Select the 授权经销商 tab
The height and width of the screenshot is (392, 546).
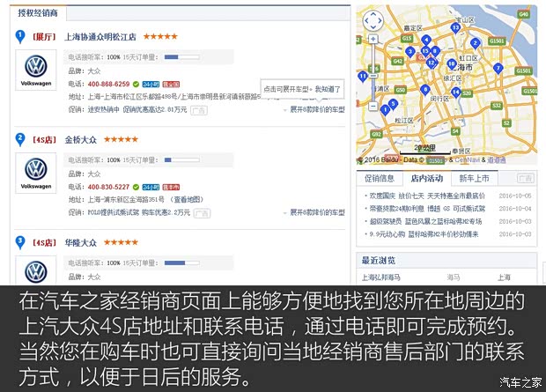[x=38, y=14]
